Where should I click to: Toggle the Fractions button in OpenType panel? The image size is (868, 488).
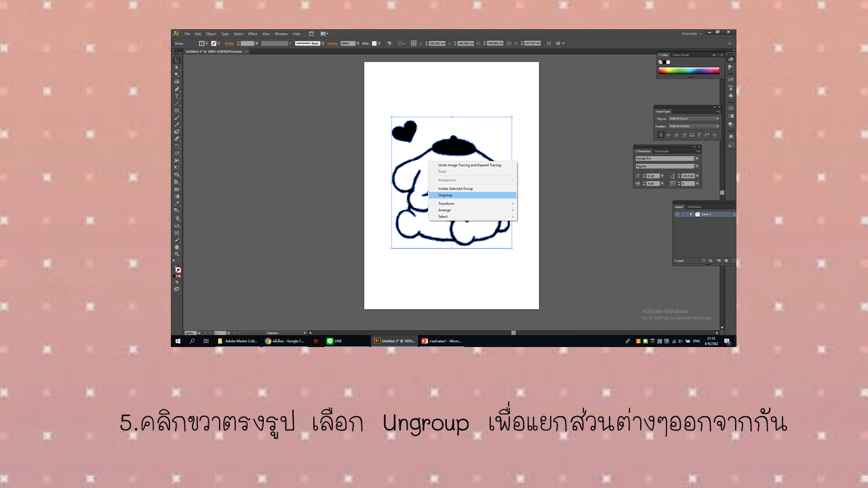714,135
